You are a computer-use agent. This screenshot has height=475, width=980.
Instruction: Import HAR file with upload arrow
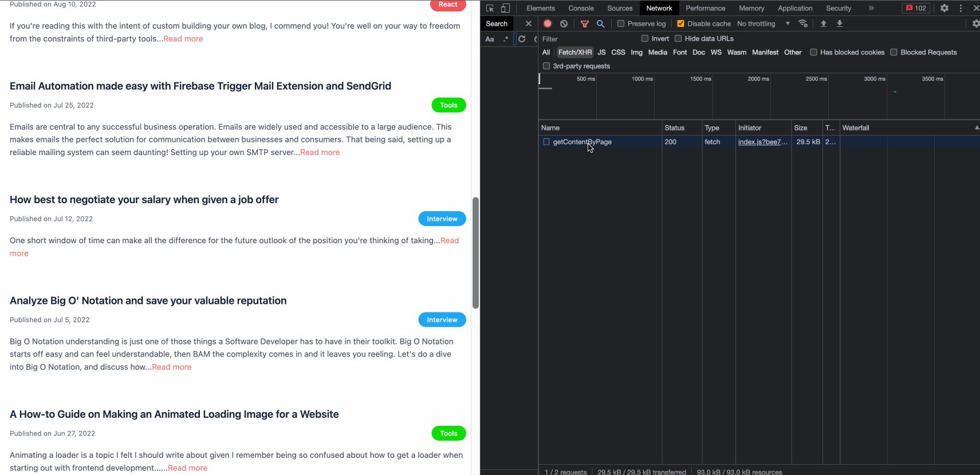click(x=823, y=23)
